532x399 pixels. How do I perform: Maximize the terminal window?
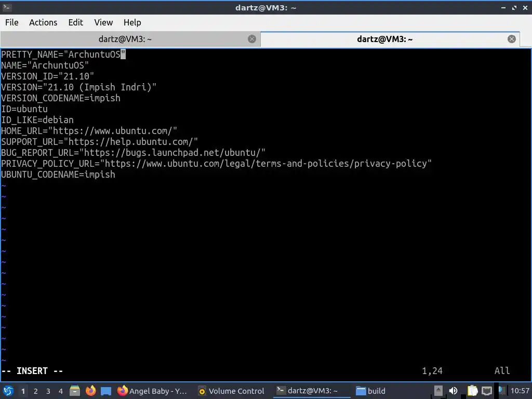[514, 7]
